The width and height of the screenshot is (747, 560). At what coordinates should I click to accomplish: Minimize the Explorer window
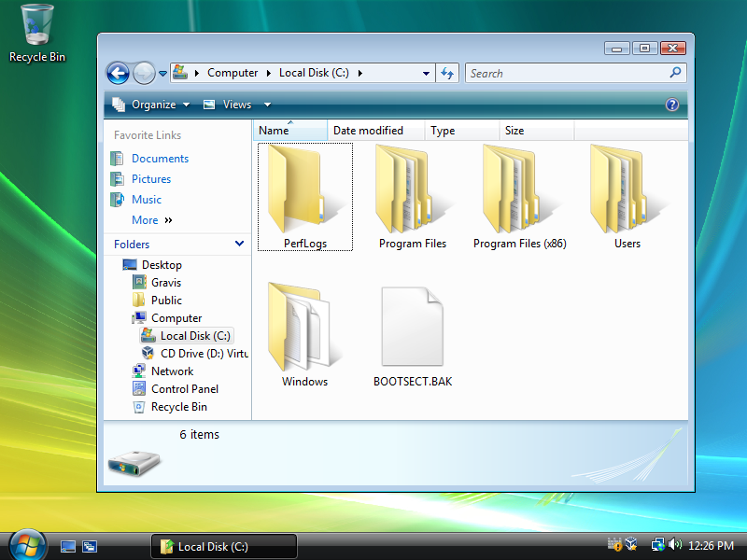click(617, 49)
